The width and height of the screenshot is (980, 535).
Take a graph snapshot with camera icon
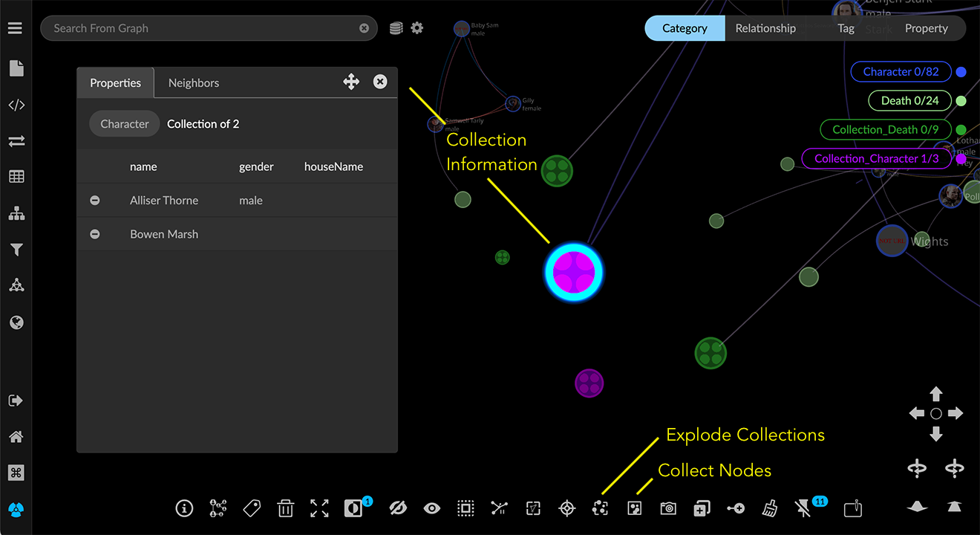668,508
